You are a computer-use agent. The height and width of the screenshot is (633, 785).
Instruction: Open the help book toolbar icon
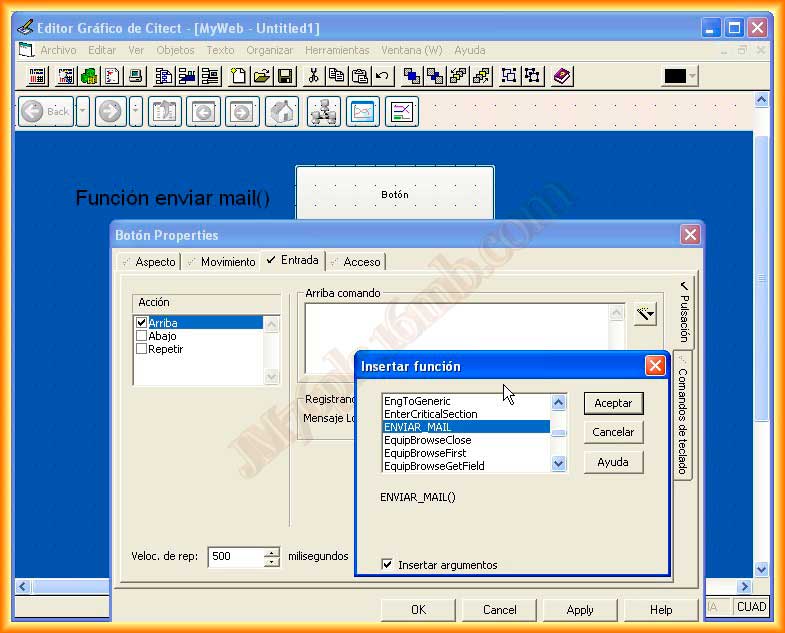pyautogui.click(x=562, y=76)
